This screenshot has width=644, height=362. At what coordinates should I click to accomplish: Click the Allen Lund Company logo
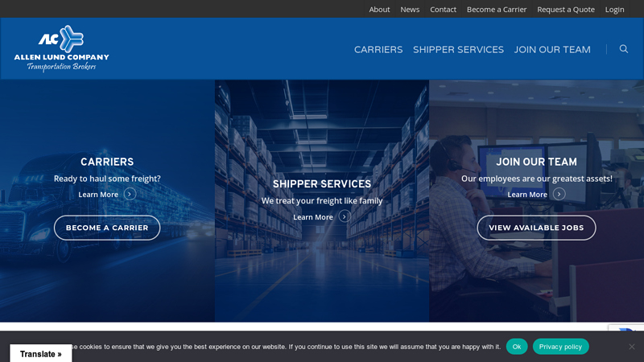(x=62, y=48)
